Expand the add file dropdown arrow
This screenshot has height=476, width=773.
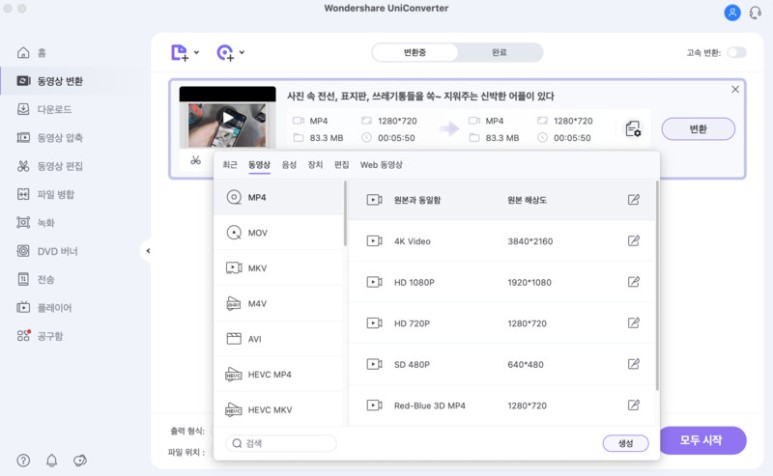tap(196, 52)
